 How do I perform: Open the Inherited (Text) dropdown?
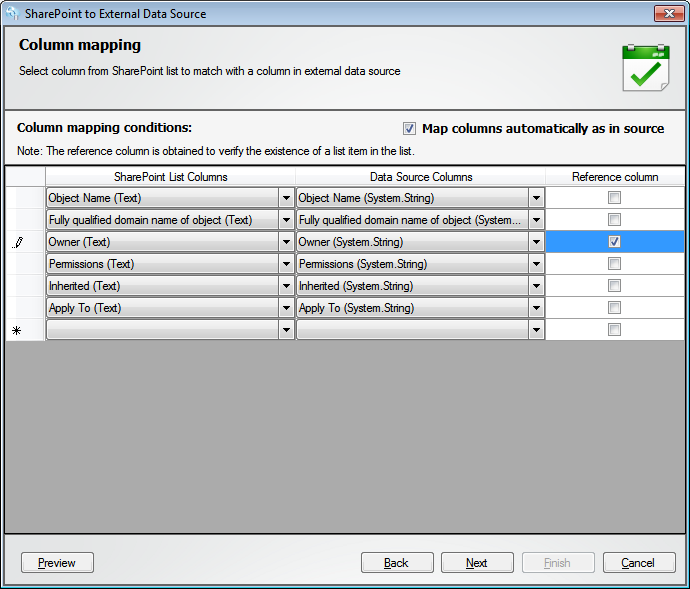pyautogui.click(x=286, y=286)
